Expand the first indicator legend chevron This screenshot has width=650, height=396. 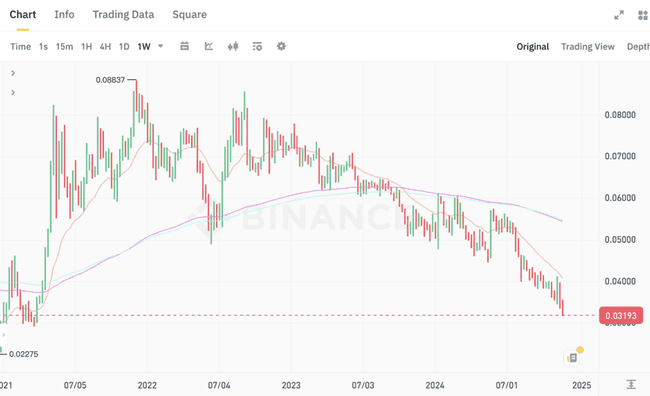(x=13, y=73)
